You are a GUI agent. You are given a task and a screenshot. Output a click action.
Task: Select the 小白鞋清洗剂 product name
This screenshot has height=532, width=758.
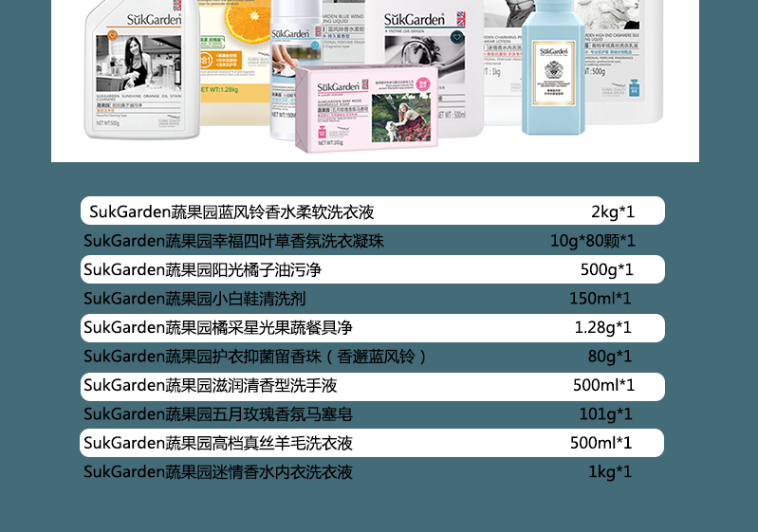194,299
